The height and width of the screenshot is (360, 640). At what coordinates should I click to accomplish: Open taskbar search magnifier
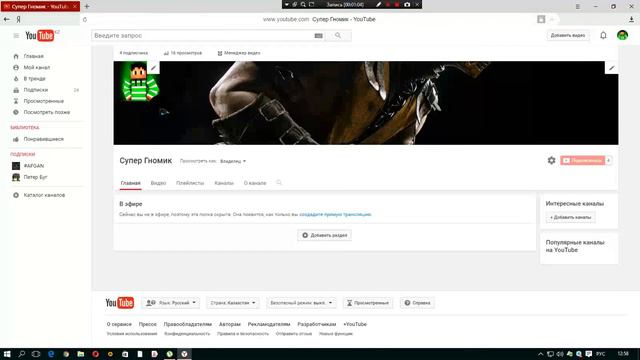tap(22, 354)
